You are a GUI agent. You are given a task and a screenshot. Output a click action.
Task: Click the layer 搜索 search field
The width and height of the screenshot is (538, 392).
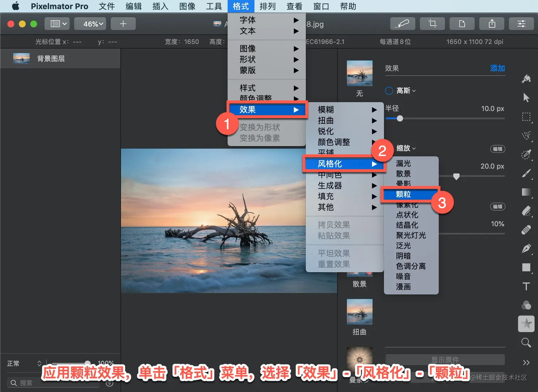[x=53, y=383]
